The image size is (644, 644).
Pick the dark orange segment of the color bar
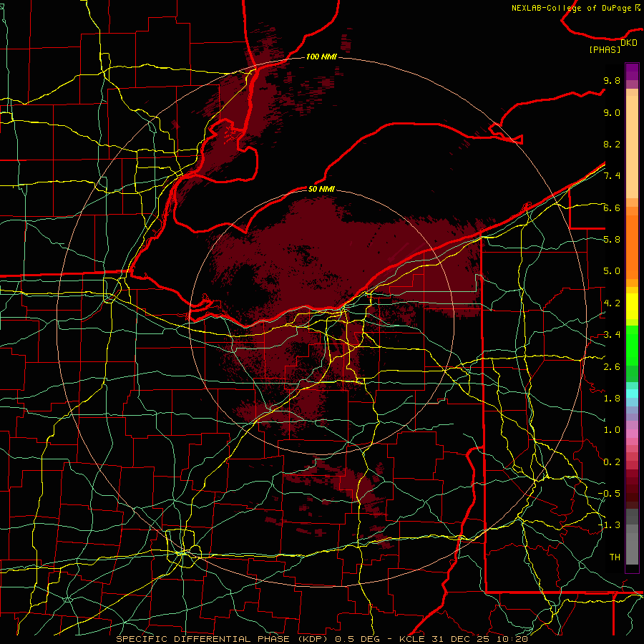pos(632,246)
